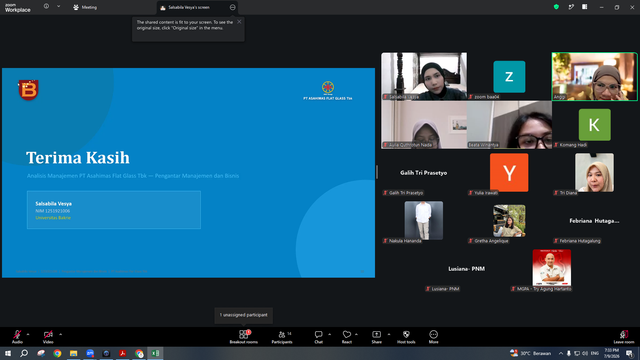Screen dimensions: 640x360
Task: Toggle the side panel layout icon
Action: click(x=584, y=7)
